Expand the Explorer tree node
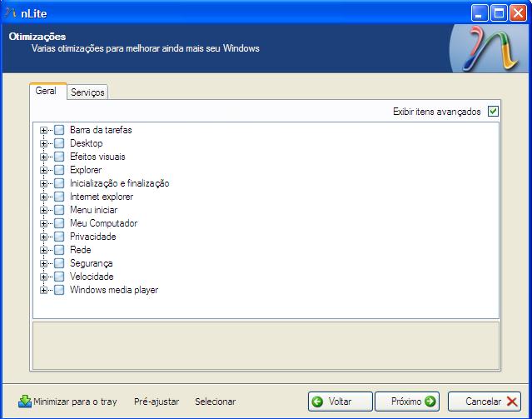 pos(43,170)
